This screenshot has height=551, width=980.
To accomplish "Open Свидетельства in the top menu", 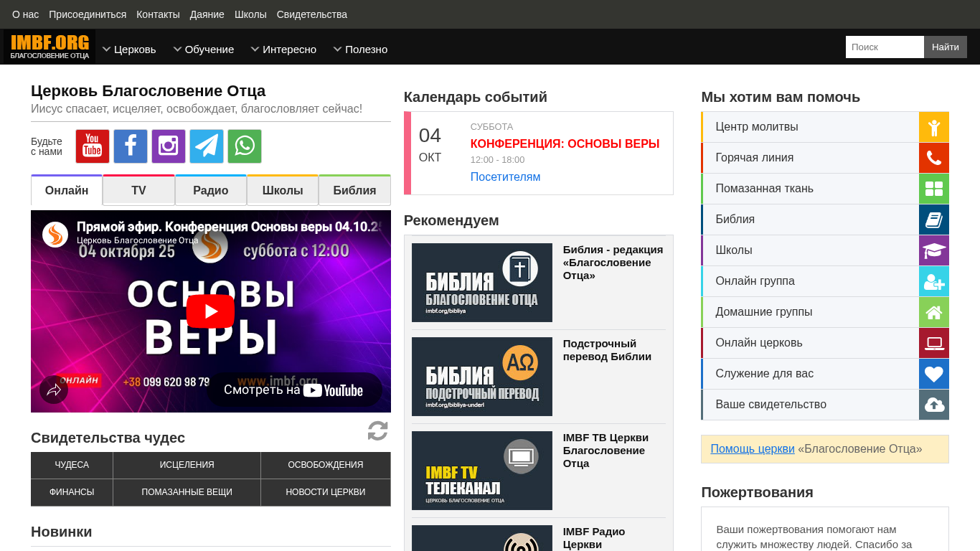I will [x=312, y=14].
